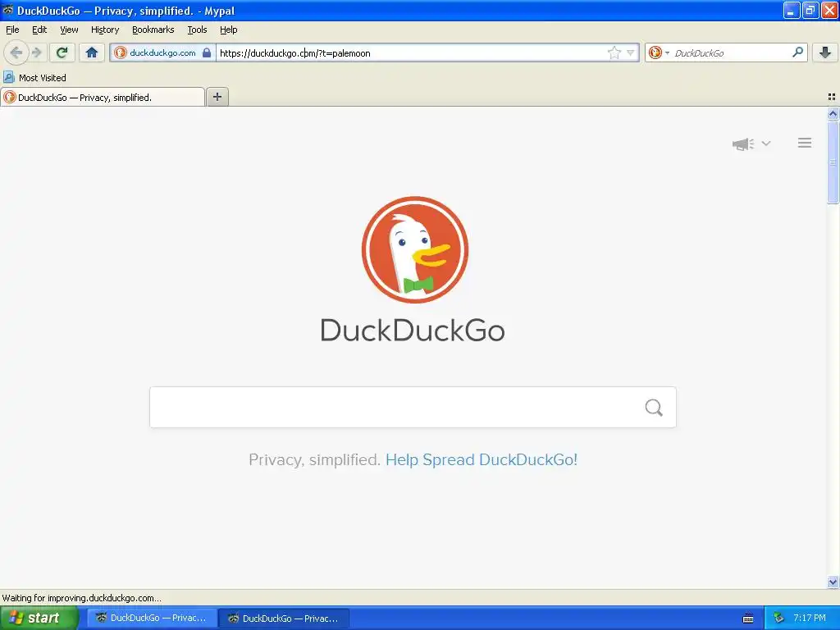Screen dimensions: 840x630
Task: Reload the page with refresh button
Action: (x=62, y=52)
